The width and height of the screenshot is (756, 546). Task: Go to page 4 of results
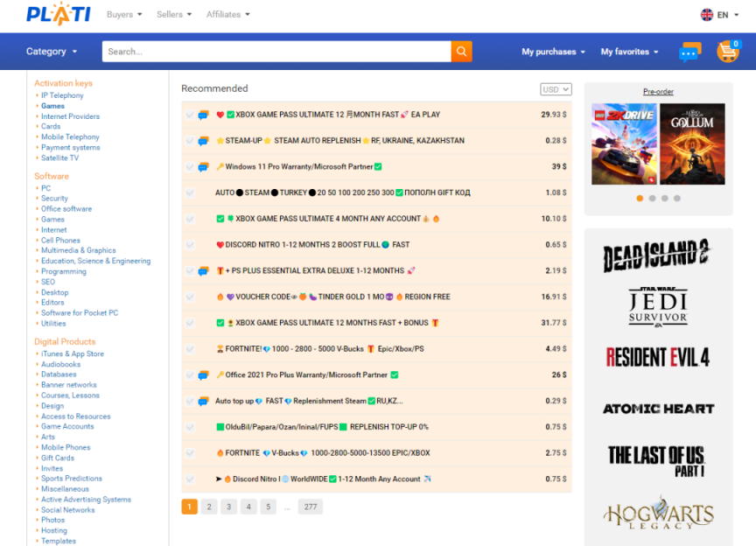pyautogui.click(x=248, y=507)
